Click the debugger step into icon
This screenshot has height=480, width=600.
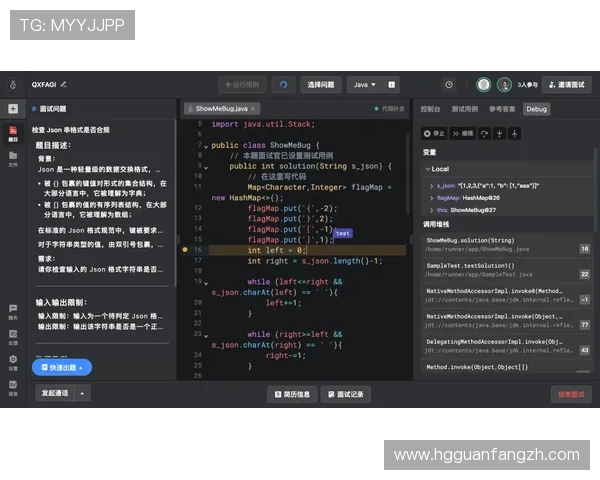tap(499, 134)
